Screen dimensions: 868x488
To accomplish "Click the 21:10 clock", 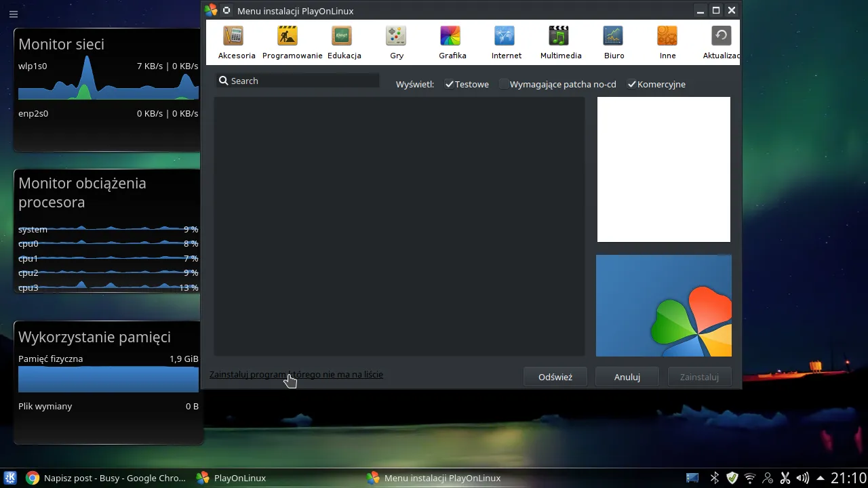I will [848, 478].
